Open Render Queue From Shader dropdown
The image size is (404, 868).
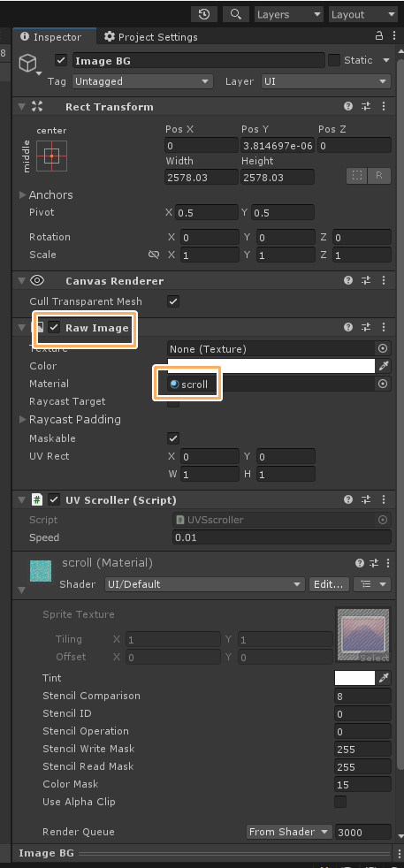pyautogui.click(x=289, y=832)
